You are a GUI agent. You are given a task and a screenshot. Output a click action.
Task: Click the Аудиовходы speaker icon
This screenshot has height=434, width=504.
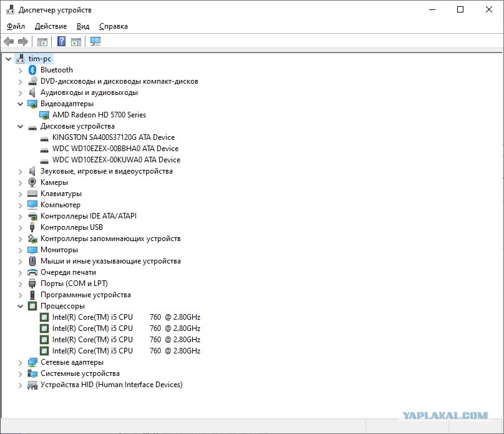(x=32, y=92)
